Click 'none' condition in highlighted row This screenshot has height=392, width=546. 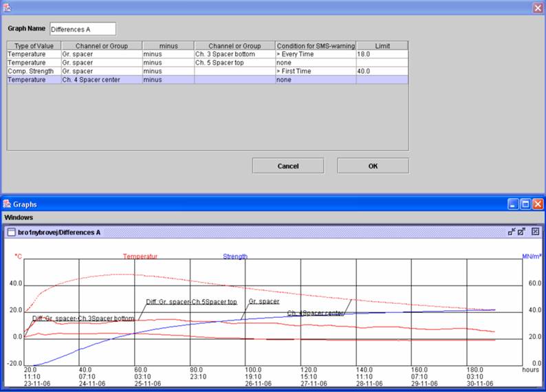pyautogui.click(x=316, y=80)
